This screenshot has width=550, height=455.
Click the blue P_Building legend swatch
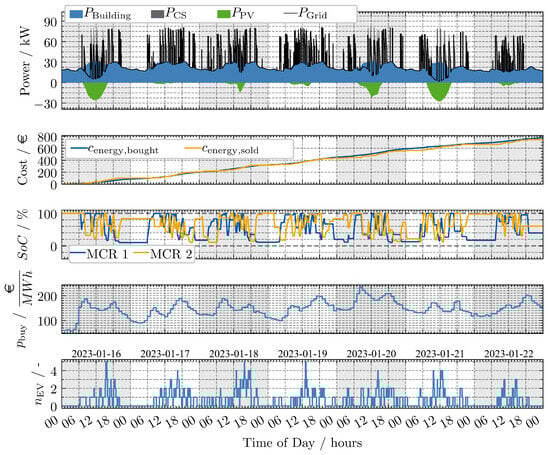click(x=76, y=14)
